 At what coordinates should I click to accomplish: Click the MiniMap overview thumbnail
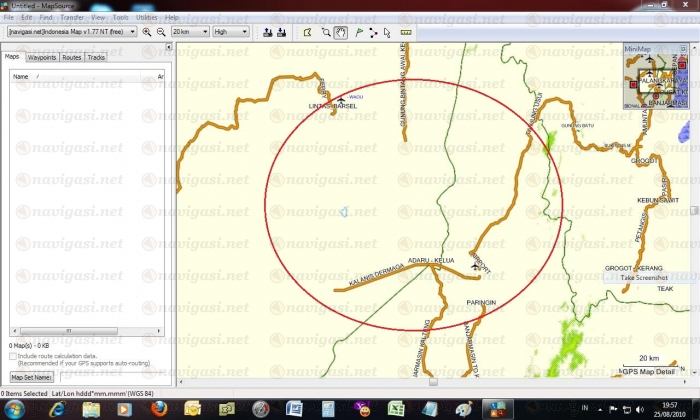655,76
